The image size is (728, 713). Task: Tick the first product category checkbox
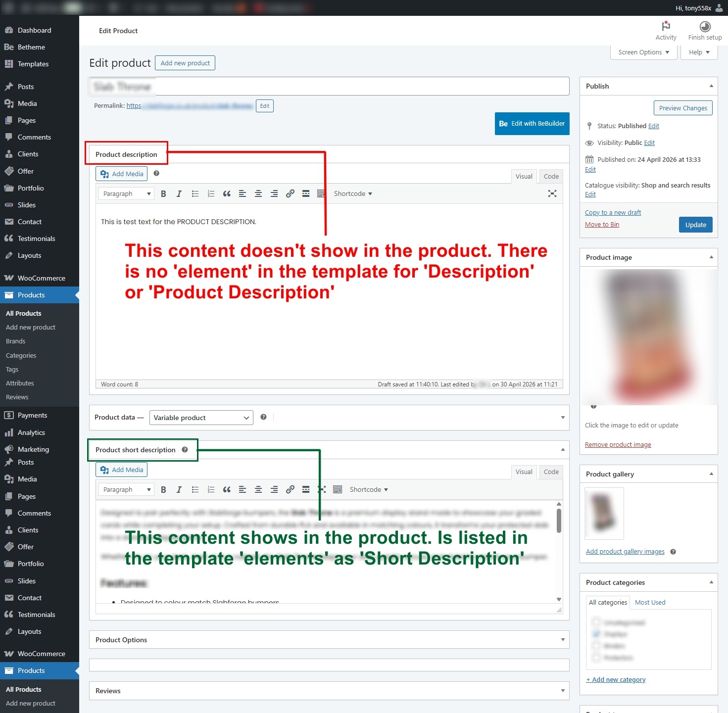[596, 622]
